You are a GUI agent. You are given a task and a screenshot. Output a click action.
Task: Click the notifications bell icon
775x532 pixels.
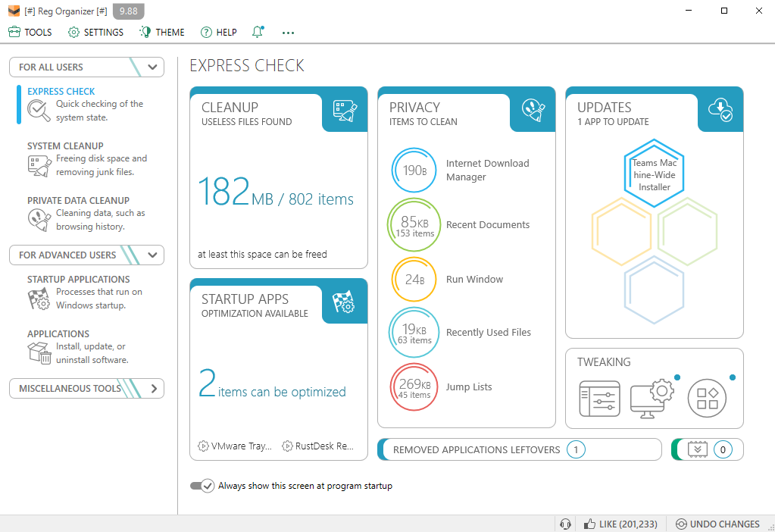tap(258, 32)
